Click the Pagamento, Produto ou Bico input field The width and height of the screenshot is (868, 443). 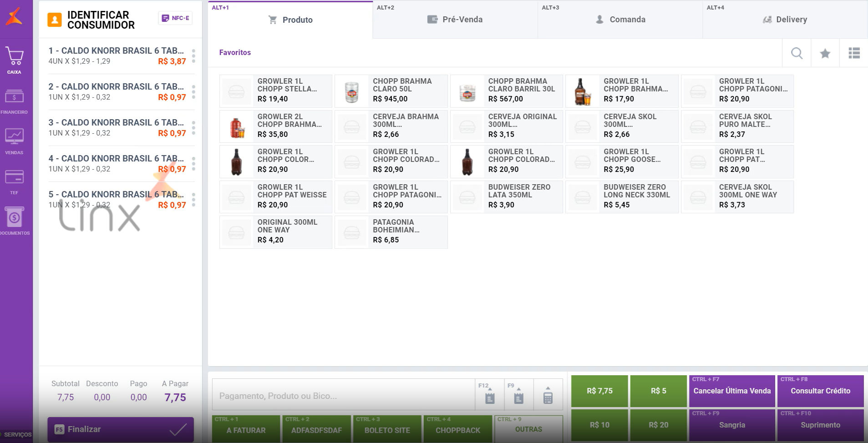[x=344, y=396]
